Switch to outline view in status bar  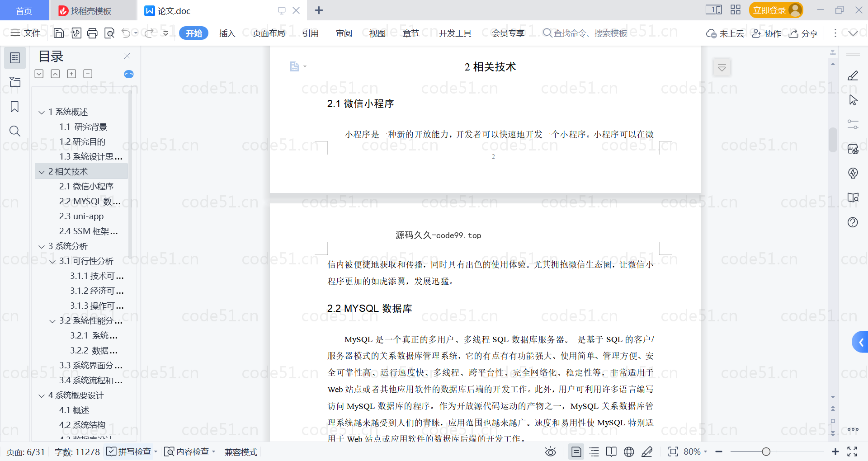(594, 452)
